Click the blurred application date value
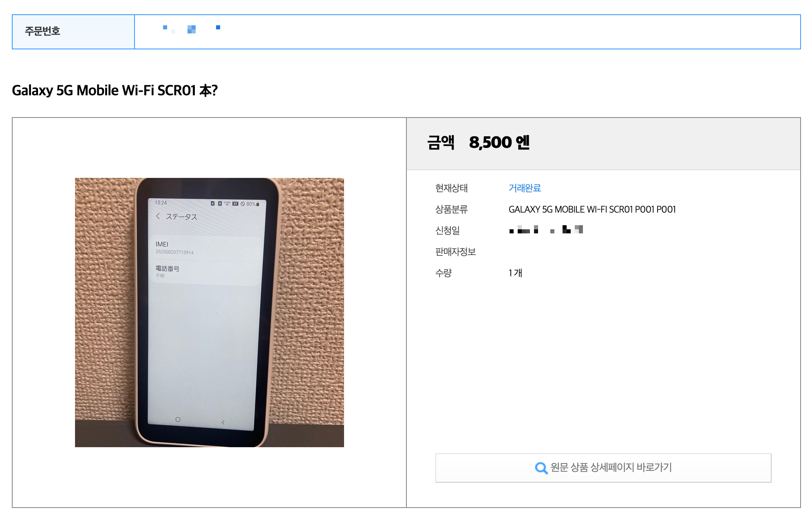Image resolution: width=812 pixels, height=519 pixels. click(546, 229)
